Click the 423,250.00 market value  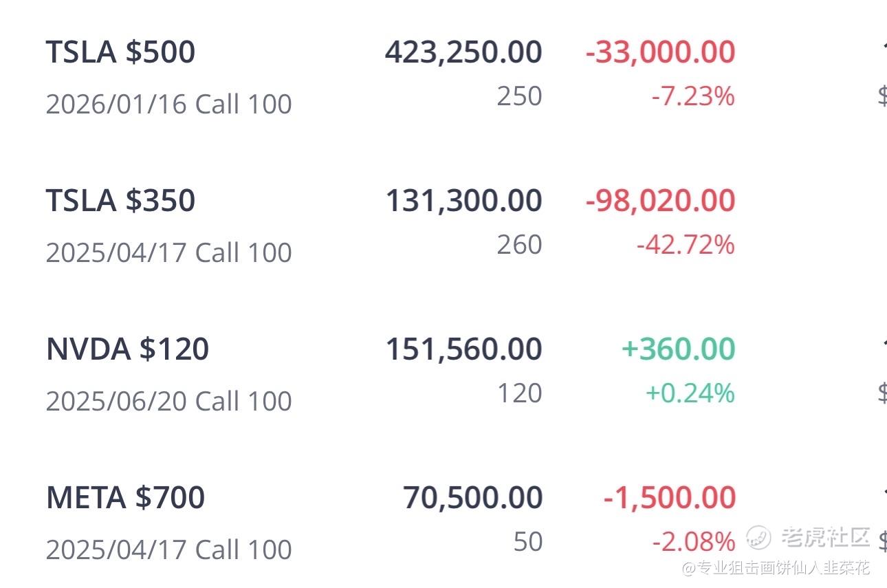463,52
